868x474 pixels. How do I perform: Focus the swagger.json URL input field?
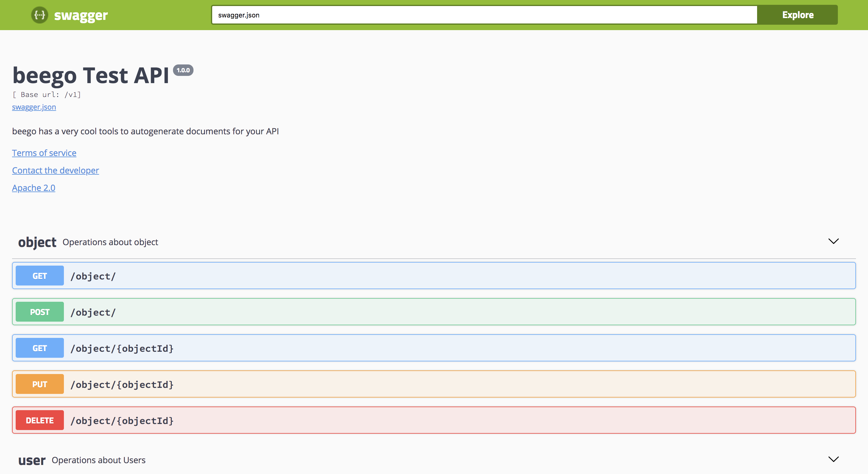click(x=484, y=15)
